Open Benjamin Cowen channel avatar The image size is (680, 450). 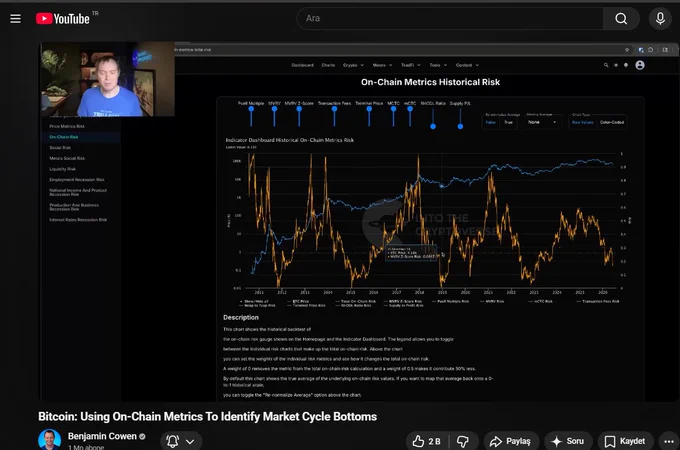pos(49,440)
